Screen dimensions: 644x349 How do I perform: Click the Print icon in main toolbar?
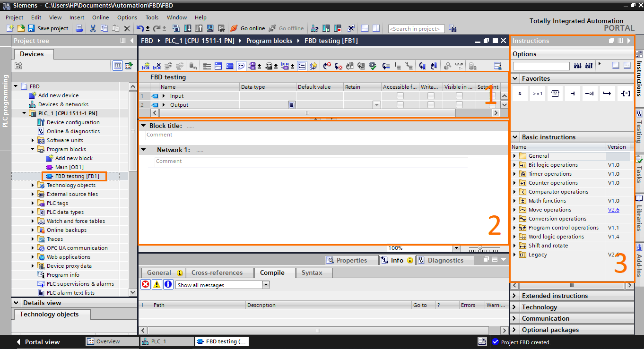pyautogui.click(x=79, y=28)
